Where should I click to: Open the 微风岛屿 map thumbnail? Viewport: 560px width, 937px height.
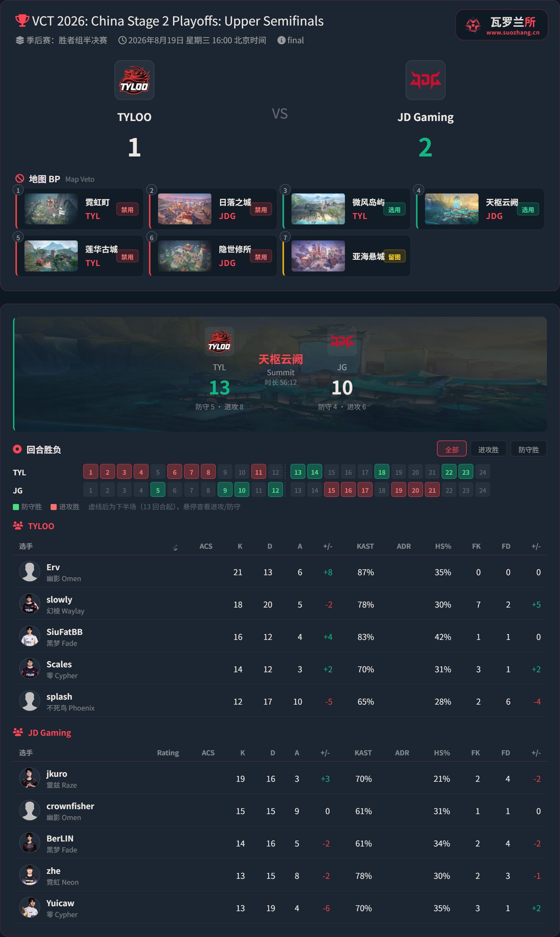point(318,209)
